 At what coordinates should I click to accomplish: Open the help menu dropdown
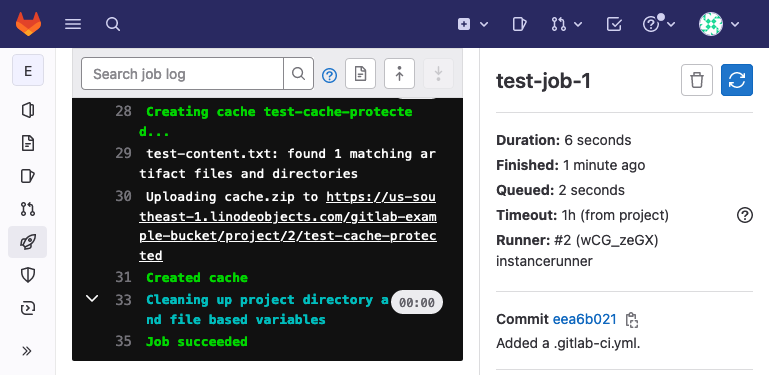click(659, 24)
